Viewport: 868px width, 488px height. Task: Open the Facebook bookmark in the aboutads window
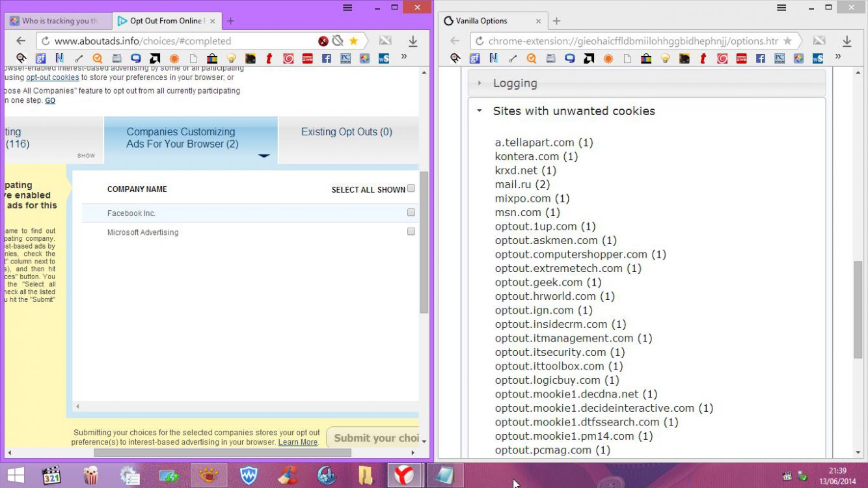327,59
